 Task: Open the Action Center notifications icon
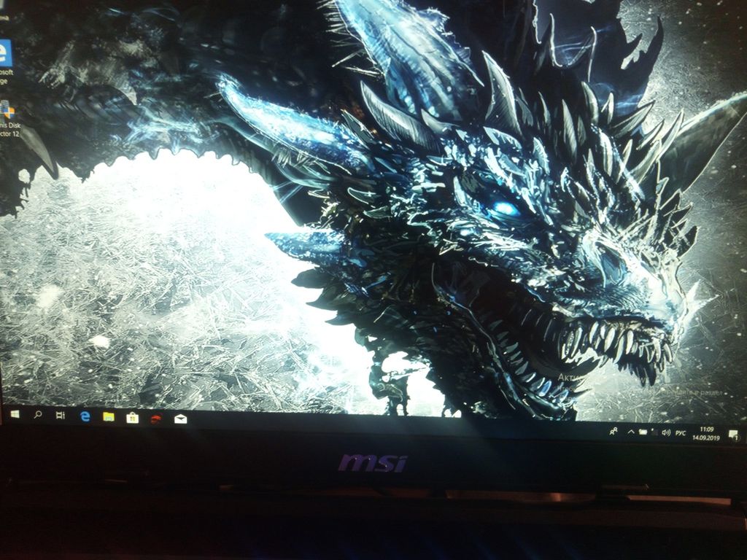[734, 435]
